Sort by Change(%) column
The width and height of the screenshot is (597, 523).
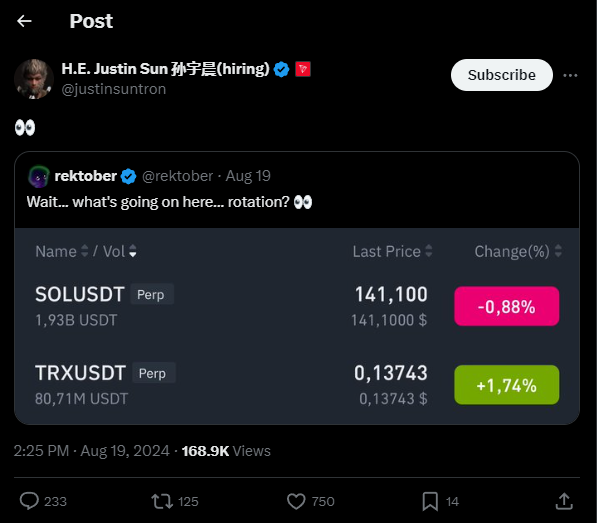pos(518,251)
